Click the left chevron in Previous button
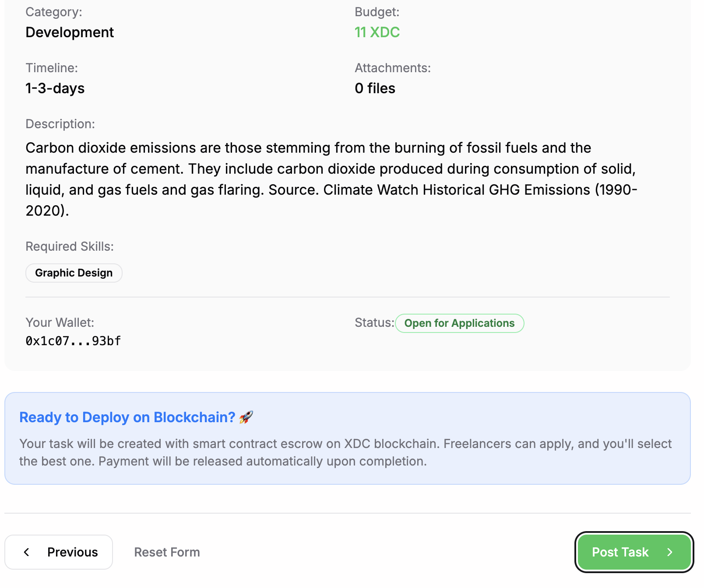The width and height of the screenshot is (704, 588). pyautogui.click(x=27, y=552)
